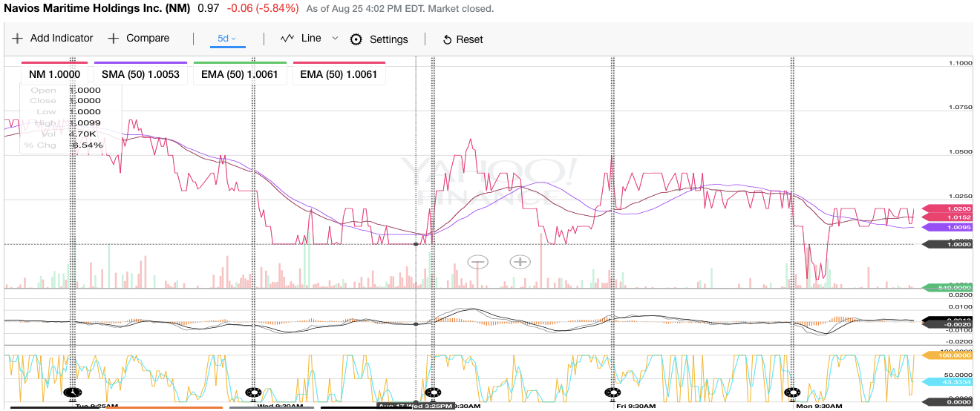Viewport: 980px width, 411px height.
Task: Click the Navios Maritime Holdings Inc. (NM) title
Action: coord(97,8)
